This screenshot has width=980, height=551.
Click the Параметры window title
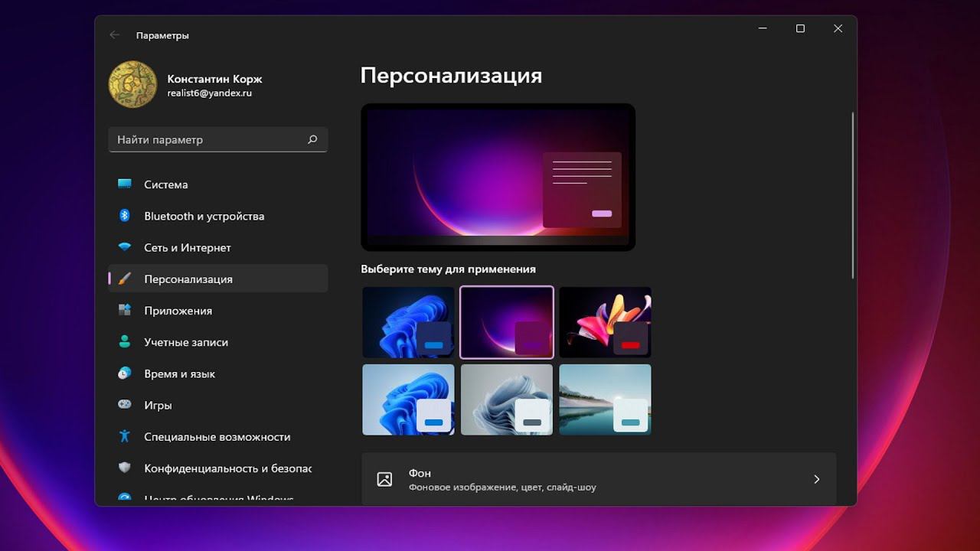click(x=162, y=35)
